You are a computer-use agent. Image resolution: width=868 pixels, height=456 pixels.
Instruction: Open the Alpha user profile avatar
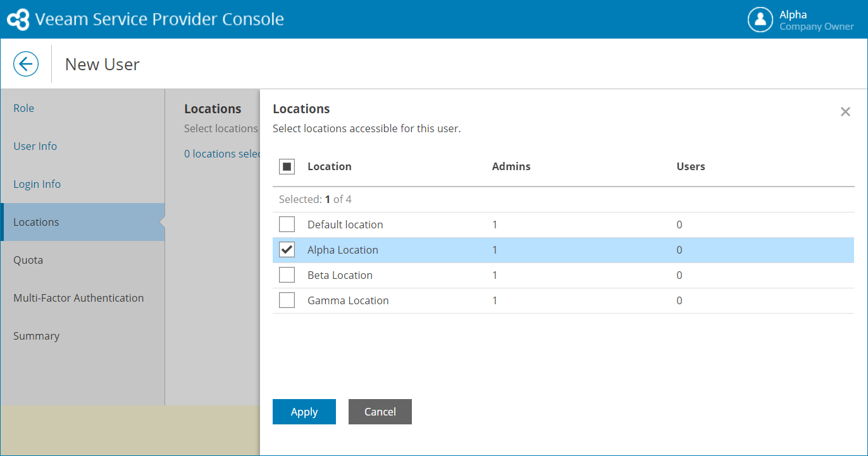760,20
